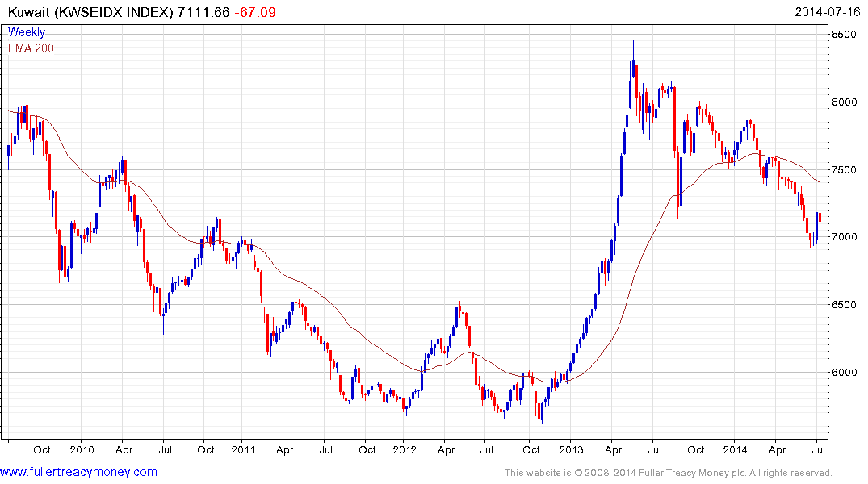This screenshot has height=484, width=868.
Task: Open the www.fullertreacymoney.com link
Action: 78,472
